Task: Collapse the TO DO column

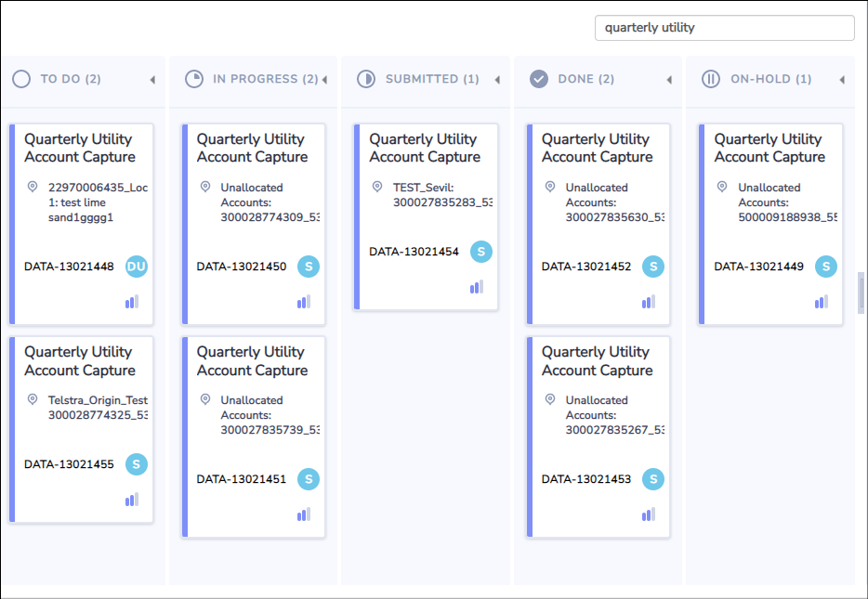Action: (152, 80)
